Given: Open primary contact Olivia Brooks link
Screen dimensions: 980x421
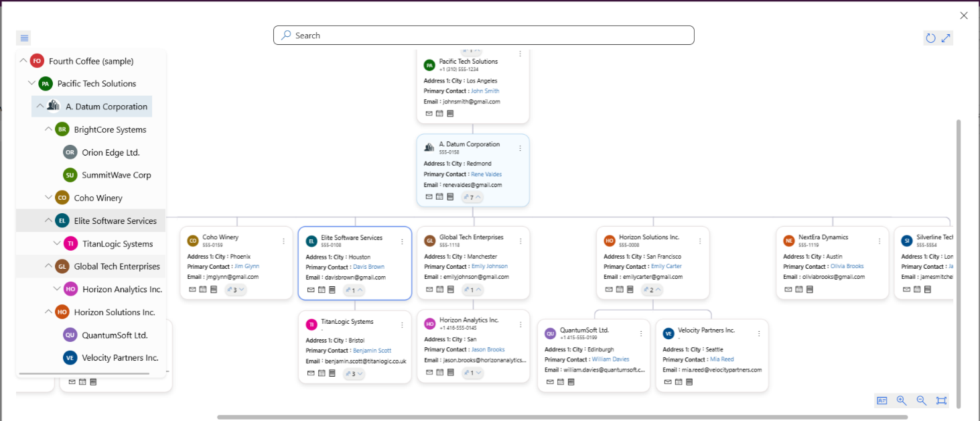Looking at the screenshot, I should [847, 266].
